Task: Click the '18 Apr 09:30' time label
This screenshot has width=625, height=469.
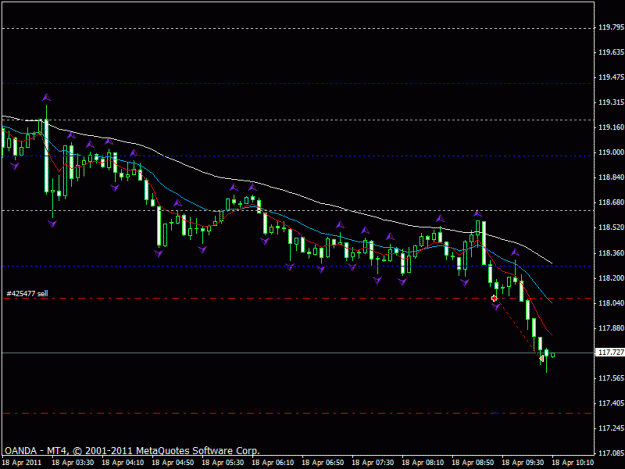Action: [x=523, y=463]
